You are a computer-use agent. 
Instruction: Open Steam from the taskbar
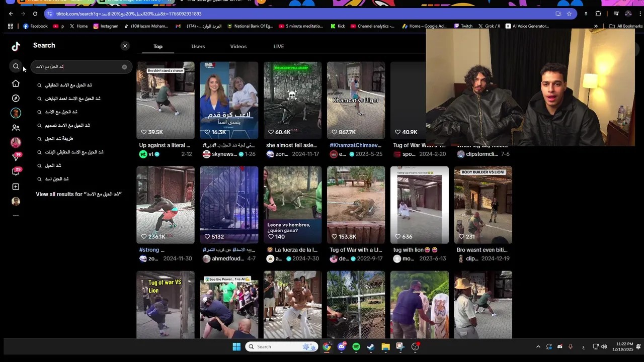371,346
